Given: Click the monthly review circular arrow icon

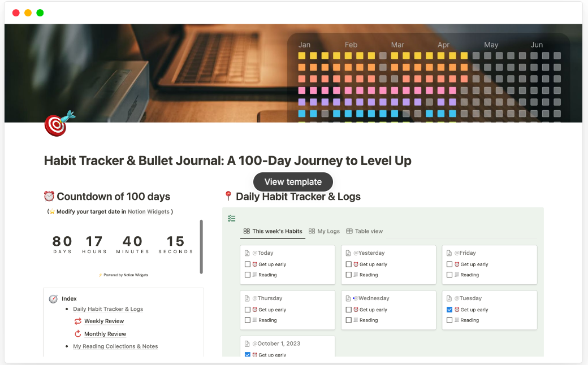Looking at the screenshot, I should tap(78, 333).
